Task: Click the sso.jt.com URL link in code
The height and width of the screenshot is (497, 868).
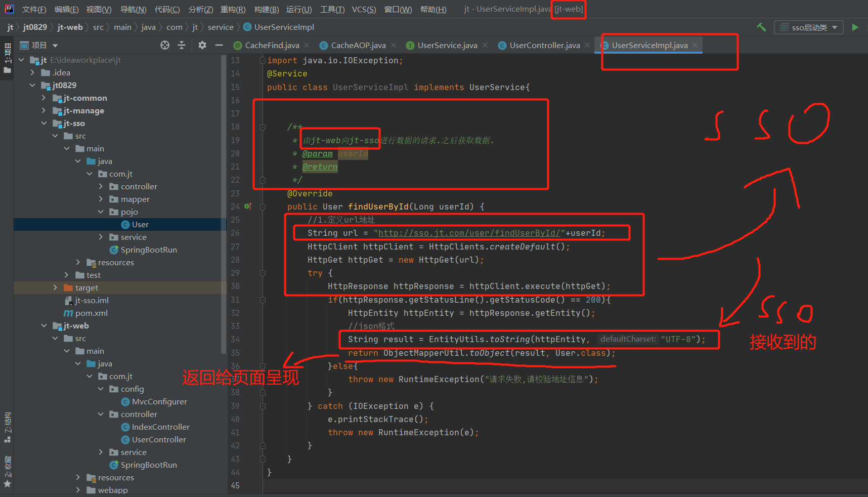Action: pos(469,233)
